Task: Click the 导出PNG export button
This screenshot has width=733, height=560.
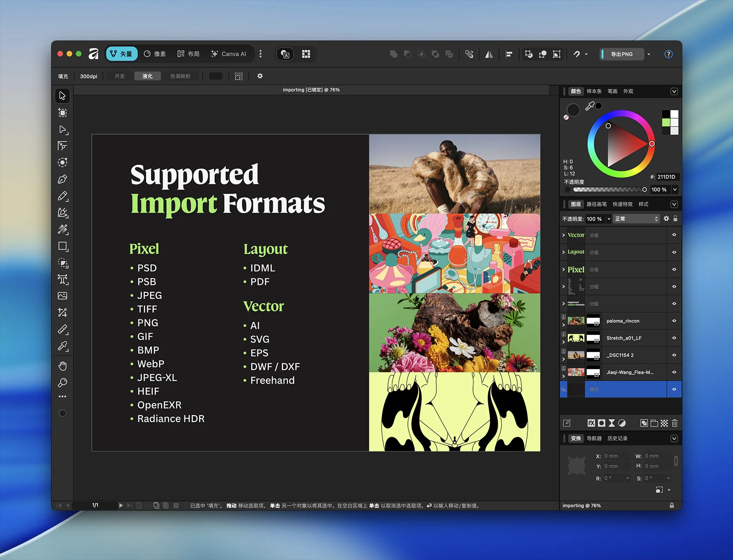Action: (x=622, y=54)
